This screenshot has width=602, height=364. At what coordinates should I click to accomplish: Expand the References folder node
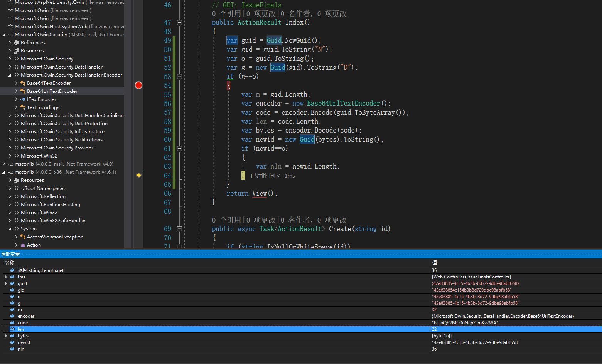pos(10,43)
